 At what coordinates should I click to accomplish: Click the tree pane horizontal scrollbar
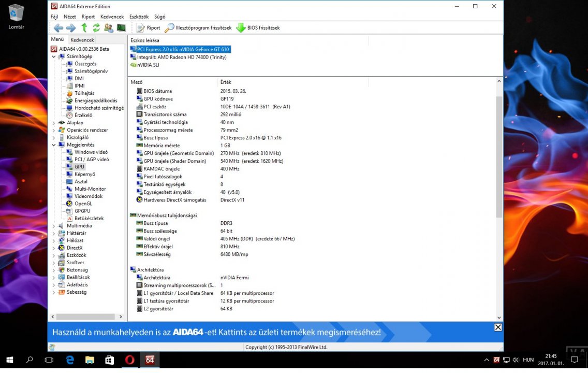[86, 317]
